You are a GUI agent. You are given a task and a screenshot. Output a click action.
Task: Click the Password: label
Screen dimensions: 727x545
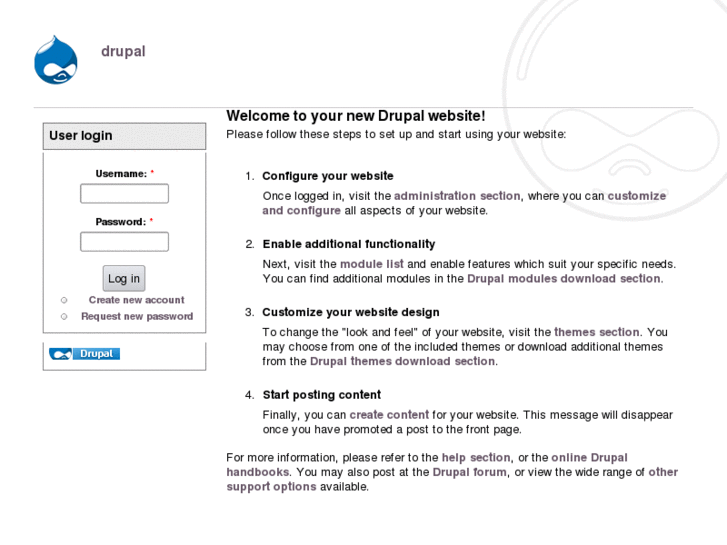click(x=121, y=222)
